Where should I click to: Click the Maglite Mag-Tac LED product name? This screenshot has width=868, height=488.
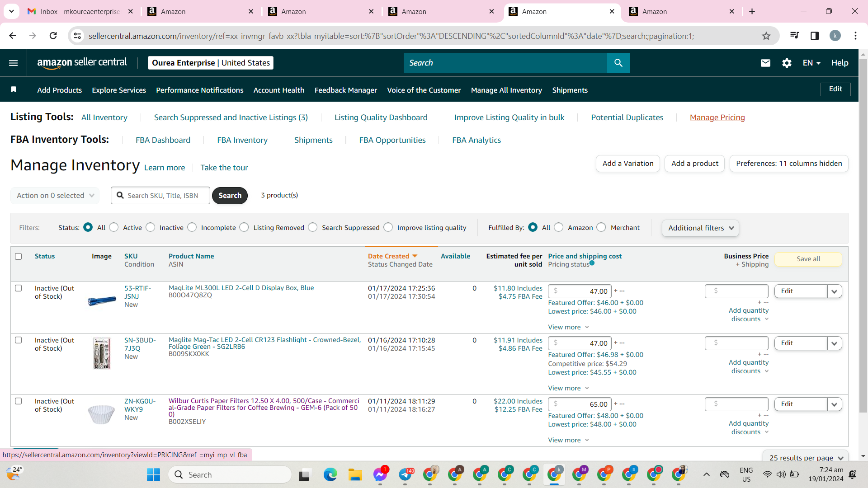[x=265, y=343]
